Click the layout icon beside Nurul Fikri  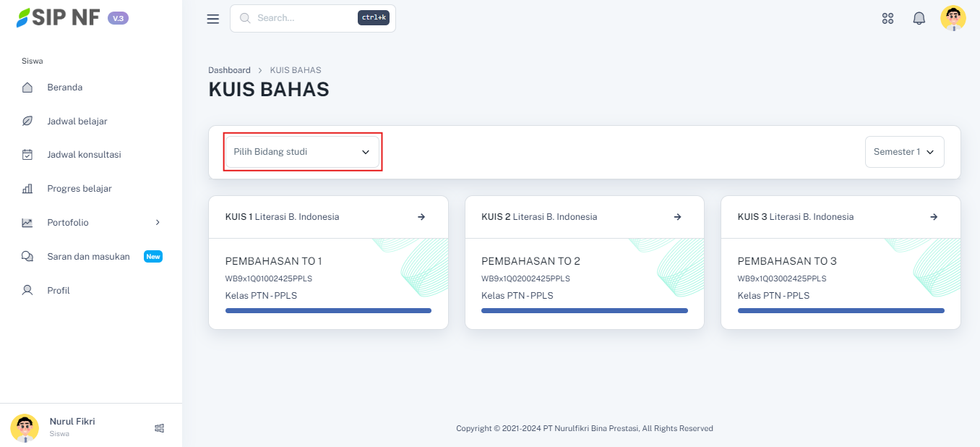160,428
